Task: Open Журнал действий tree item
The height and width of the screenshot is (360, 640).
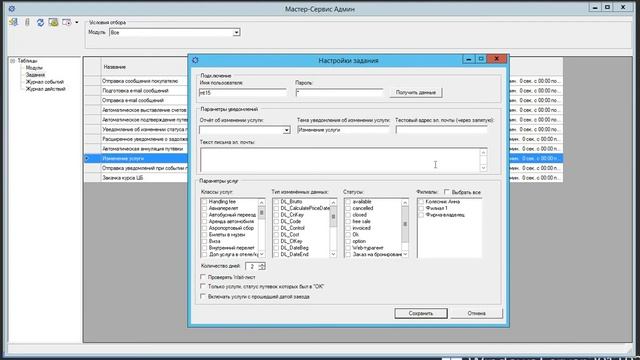Action: tap(45, 89)
